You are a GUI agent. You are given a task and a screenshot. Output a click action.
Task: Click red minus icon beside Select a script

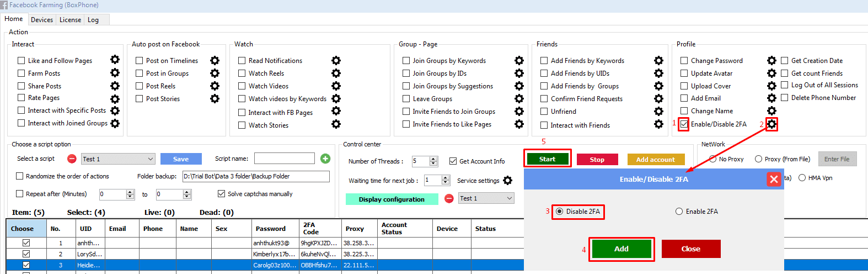pyautogui.click(x=72, y=159)
